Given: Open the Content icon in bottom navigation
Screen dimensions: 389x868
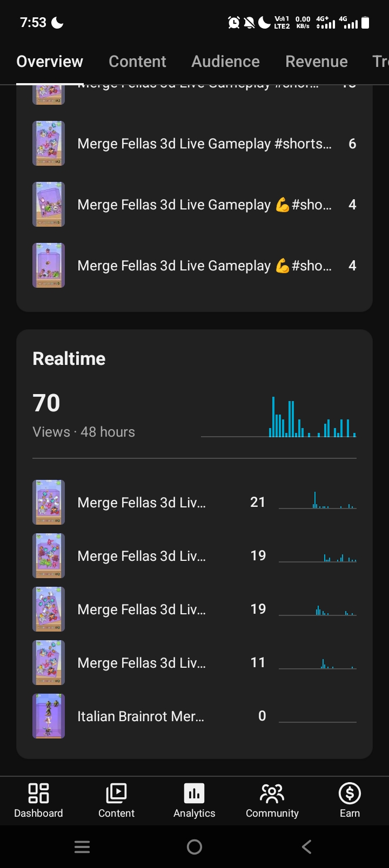Looking at the screenshot, I should (x=116, y=793).
